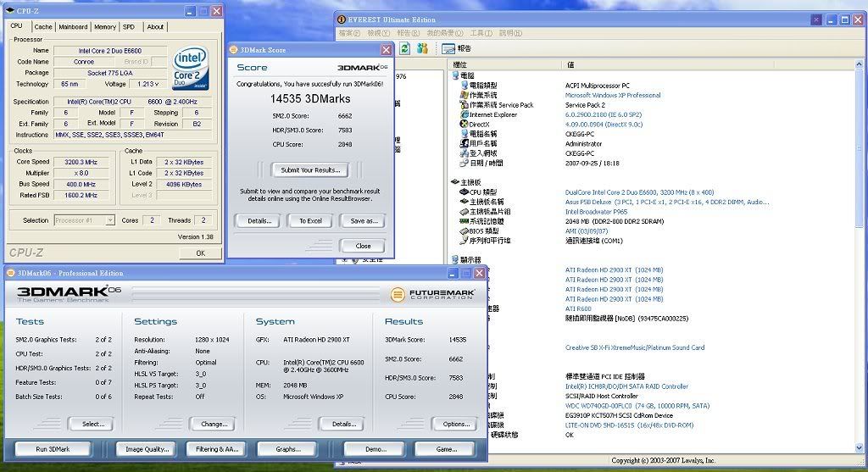Switch to the SPD tab in CPU-Z
Viewport: 868px width, 472px height.
tap(129, 26)
